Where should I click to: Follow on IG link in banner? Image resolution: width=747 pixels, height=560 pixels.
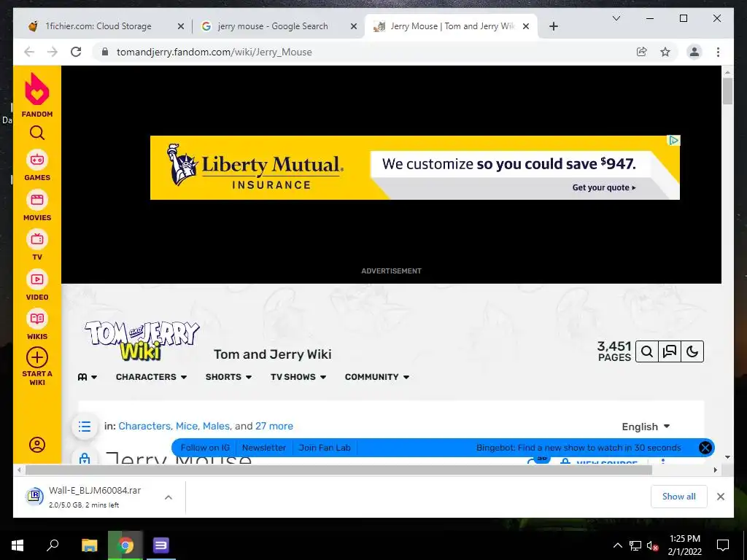click(x=205, y=448)
